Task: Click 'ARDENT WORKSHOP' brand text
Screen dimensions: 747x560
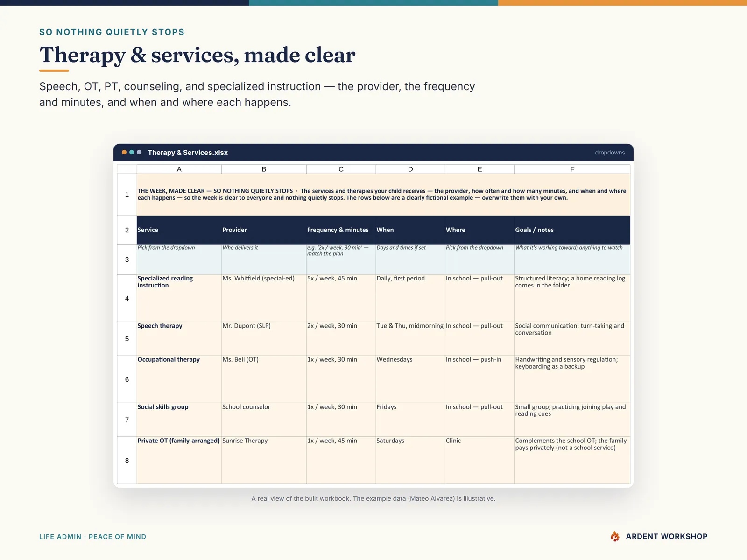Action: coord(667,537)
